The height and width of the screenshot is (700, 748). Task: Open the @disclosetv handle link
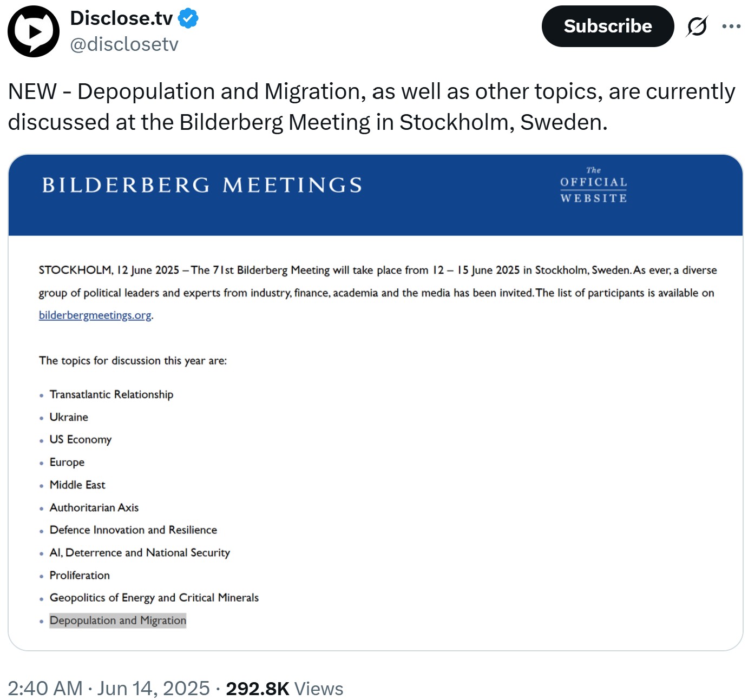click(124, 44)
